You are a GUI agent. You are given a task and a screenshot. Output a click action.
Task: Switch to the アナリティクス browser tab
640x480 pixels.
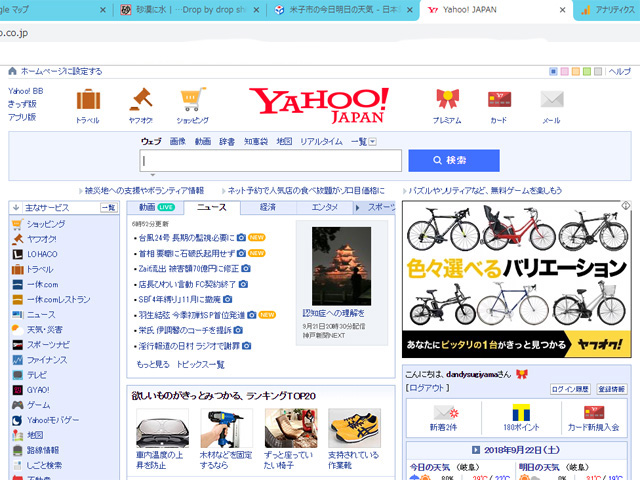click(x=607, y=10)
